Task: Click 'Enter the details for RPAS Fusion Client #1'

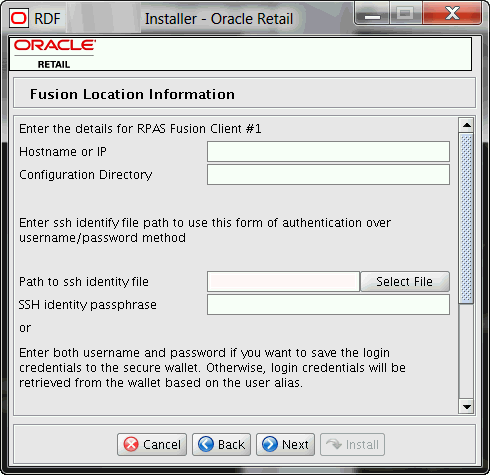Action: [140, 129]
